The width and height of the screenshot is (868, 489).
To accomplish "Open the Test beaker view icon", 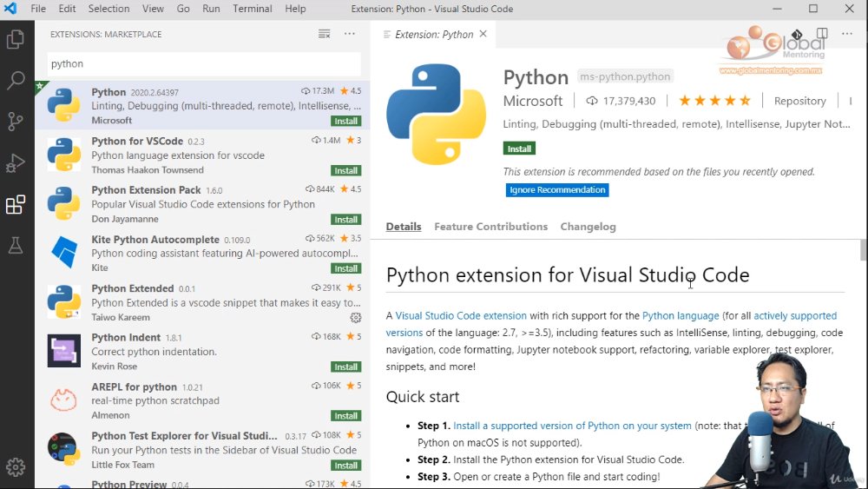I will (x=16, y=245).
